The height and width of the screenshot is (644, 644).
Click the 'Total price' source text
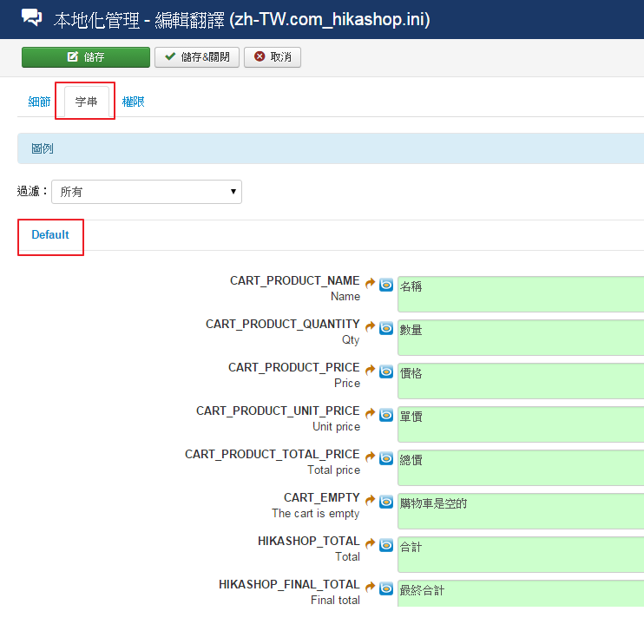click(x=334, y=470)
